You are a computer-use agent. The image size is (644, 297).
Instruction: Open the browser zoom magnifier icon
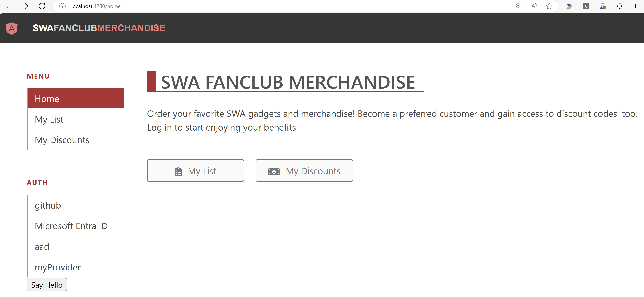519,6
